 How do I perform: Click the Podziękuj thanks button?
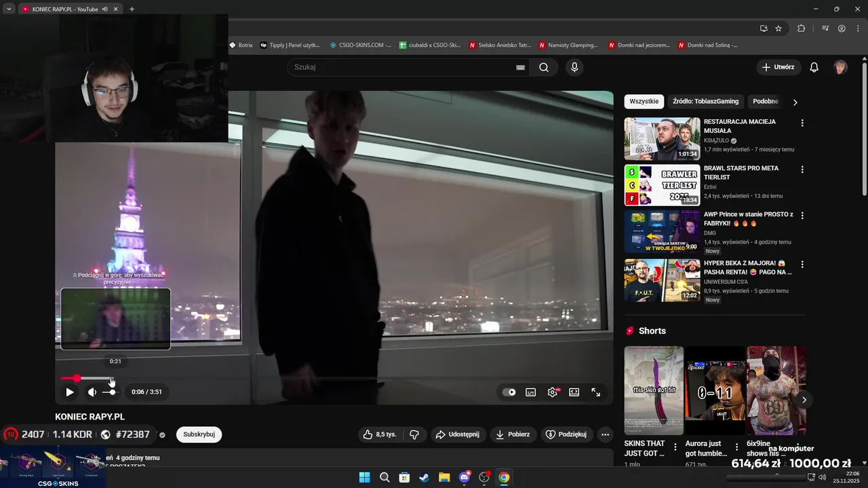coord(566,434)
